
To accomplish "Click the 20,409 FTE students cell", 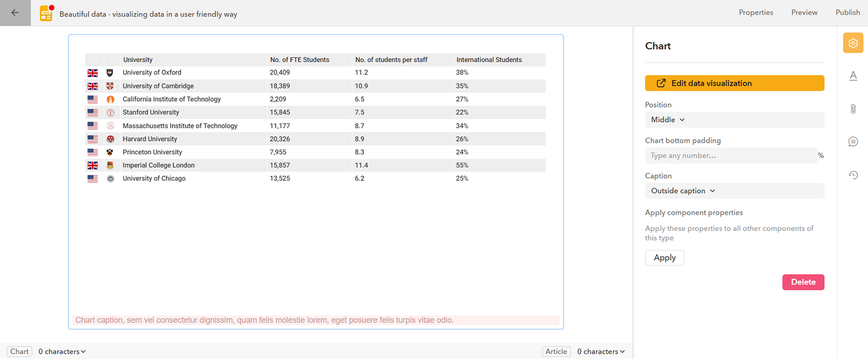I will point(280,73).
